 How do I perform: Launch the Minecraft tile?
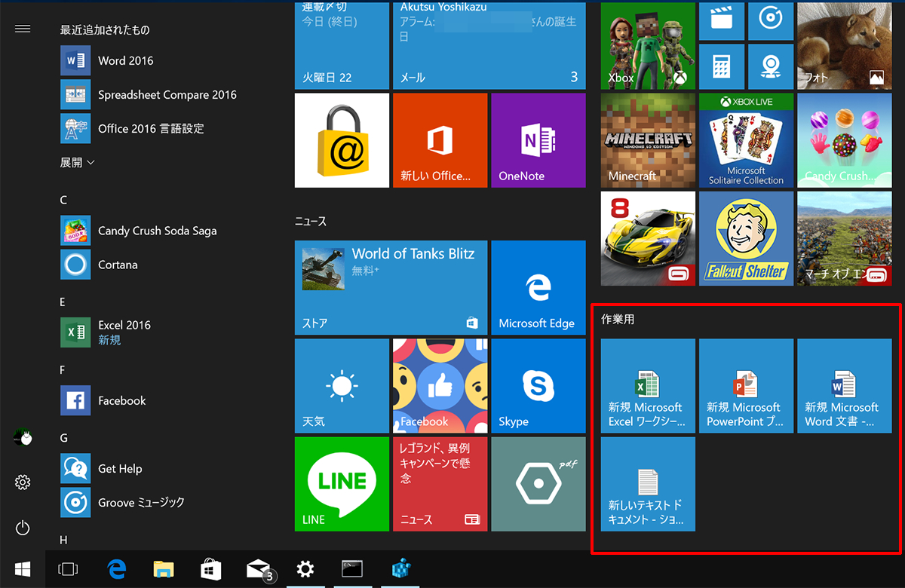tap(648, 140)
